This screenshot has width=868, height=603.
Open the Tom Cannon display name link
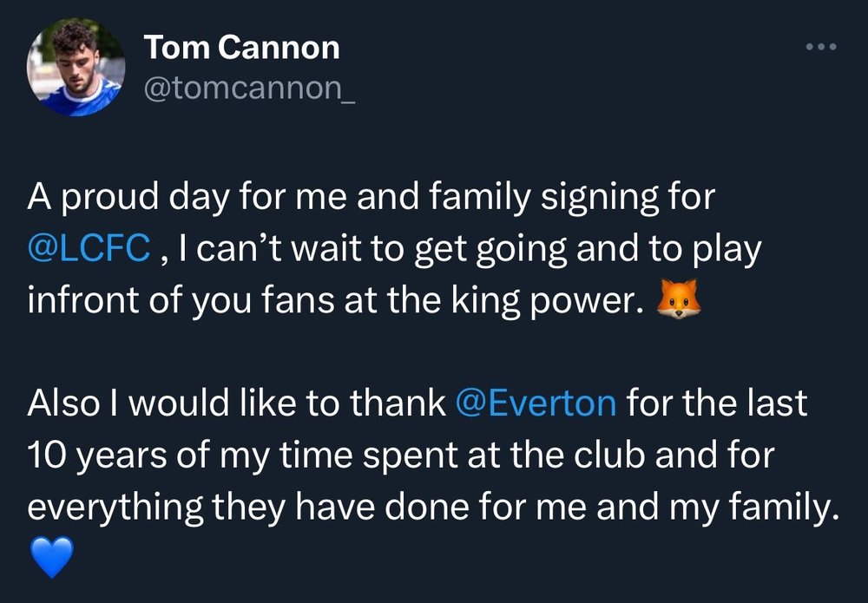click(x=241, y=48)
